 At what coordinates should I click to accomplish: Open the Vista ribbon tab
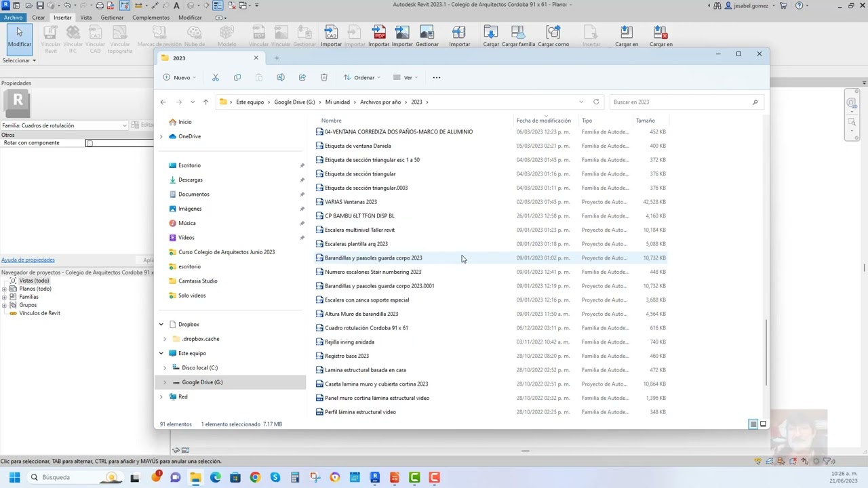click(x=85, y=18)
